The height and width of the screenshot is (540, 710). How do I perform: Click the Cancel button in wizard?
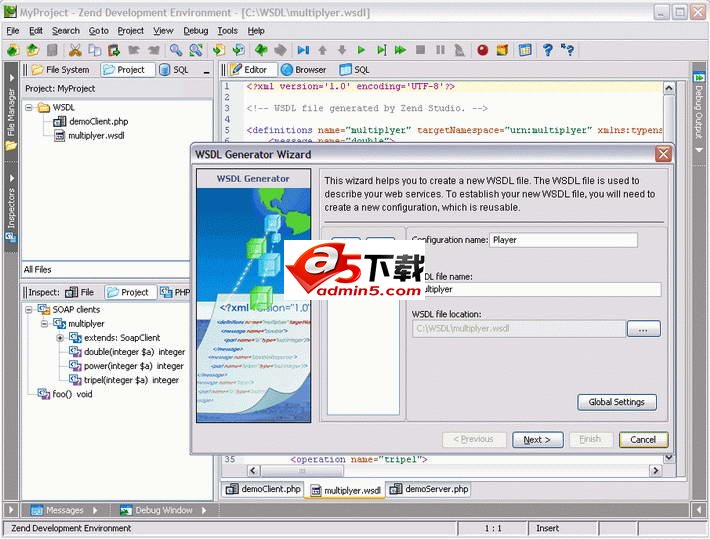click(643, 440)
